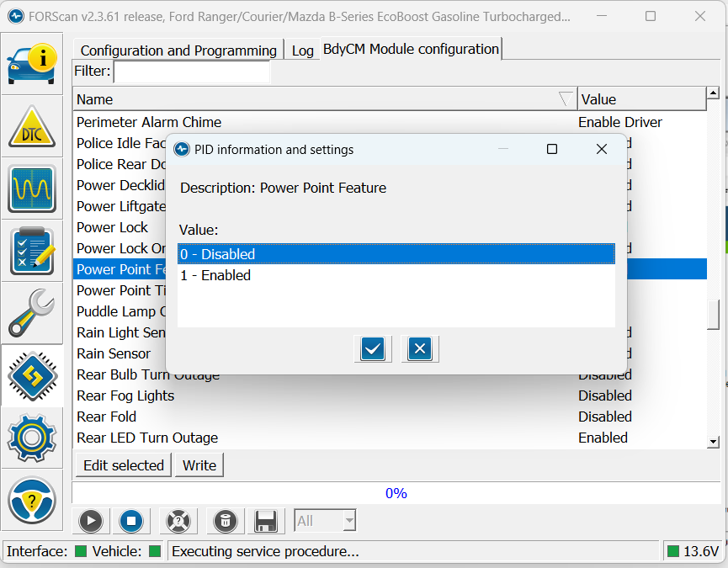Click the 0% progress bar
The width and height of the screenshot is (728, 568).
[x=396, y=493]
